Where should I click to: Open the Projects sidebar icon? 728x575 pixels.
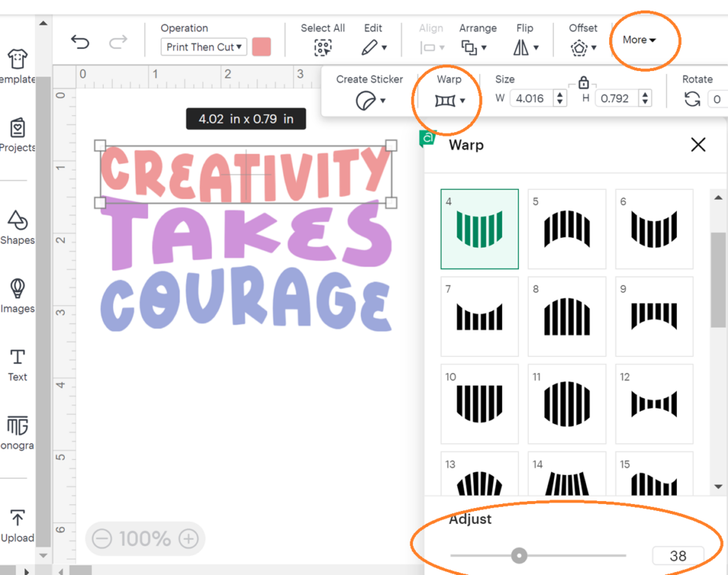(x=17, y=129)
